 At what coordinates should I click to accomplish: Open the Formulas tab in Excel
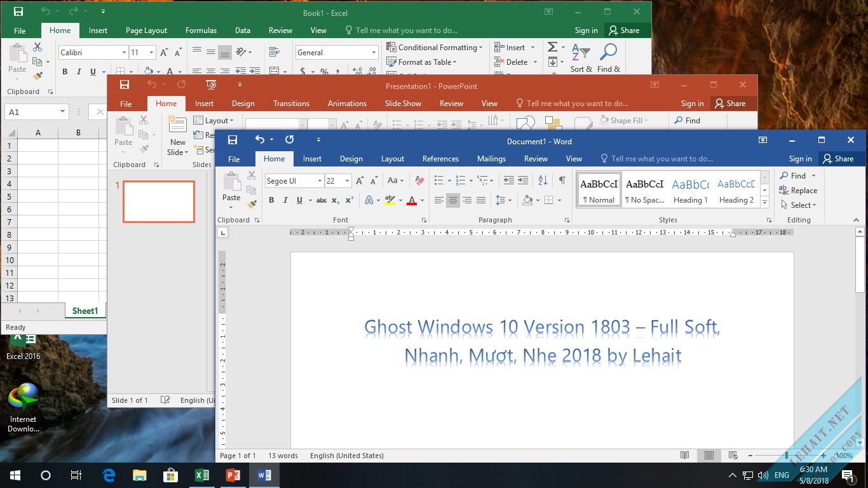pos(201,30)
